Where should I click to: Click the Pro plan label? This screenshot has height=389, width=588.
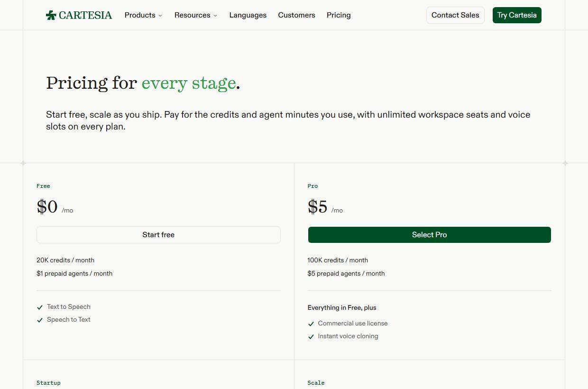[x=312, y=186]
